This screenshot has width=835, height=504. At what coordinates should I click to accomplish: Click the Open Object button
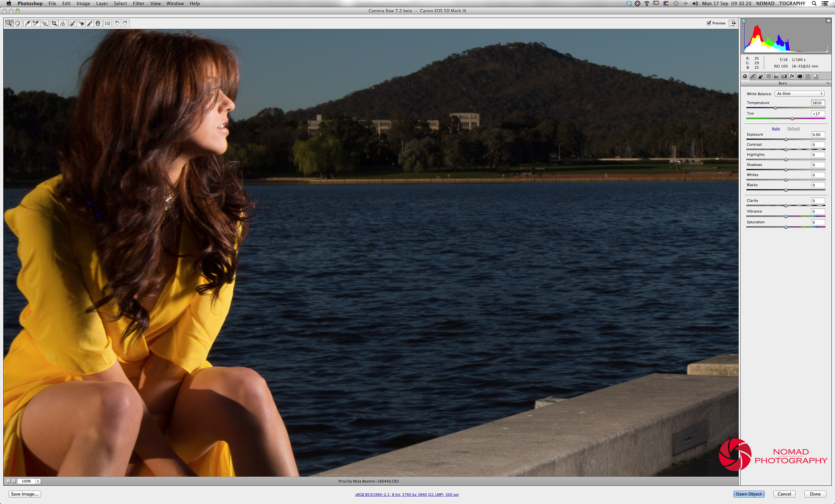tap(748, 494)
